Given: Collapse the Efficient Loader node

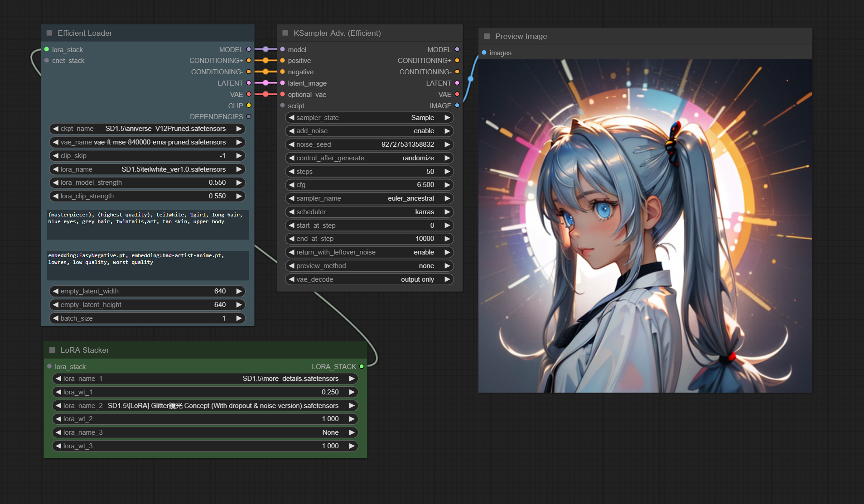Looking at the screenshot, I should pyautogui.click(x=49, y=33).
